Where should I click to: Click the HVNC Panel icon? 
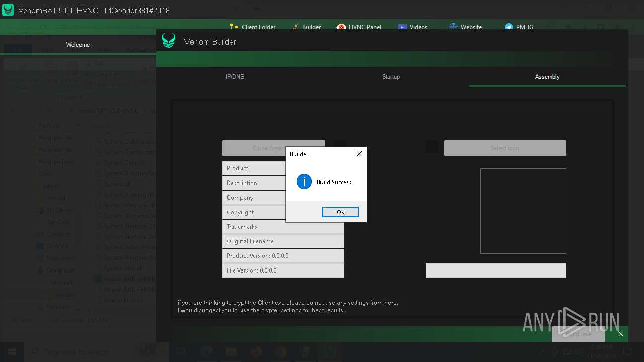341,27
